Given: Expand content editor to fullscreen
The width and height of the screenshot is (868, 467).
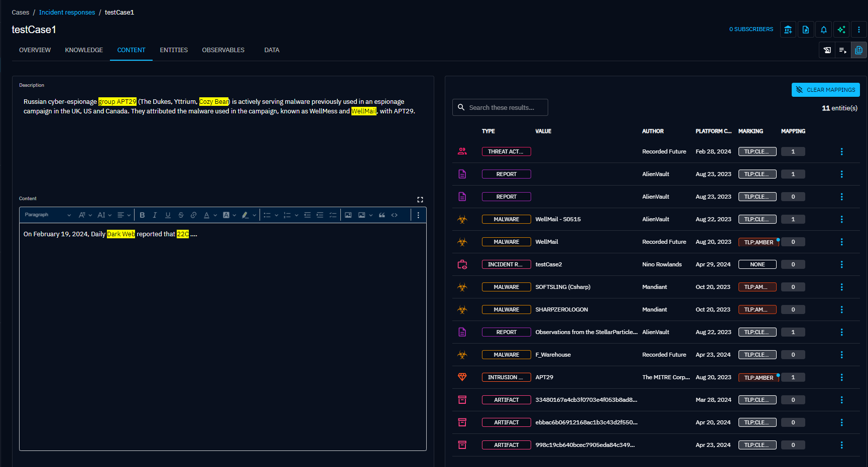Looking at the screenshot, I should click(x=420, y=200).
